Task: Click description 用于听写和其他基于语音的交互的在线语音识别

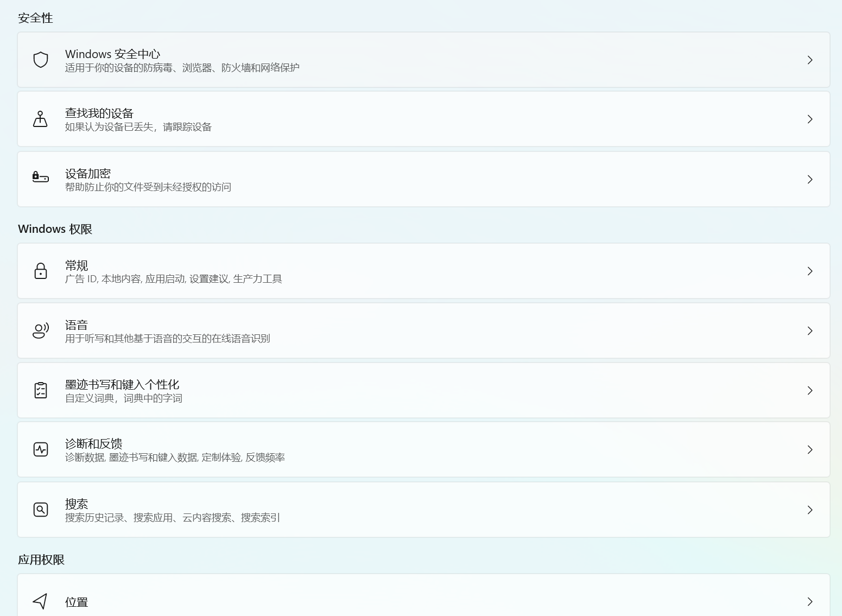Action: point(168,338)
